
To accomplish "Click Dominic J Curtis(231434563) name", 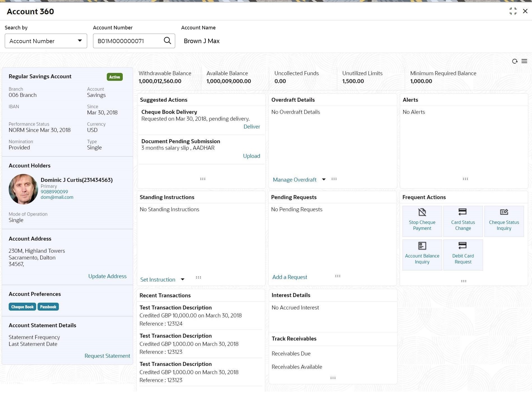I will pyautogui.click(x=77, y=180).
